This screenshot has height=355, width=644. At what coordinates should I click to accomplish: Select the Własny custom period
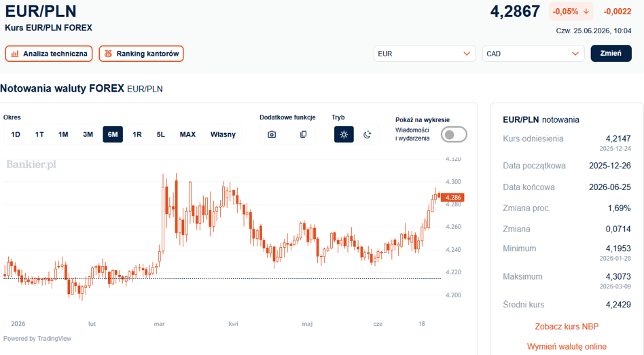coord(223,134)
